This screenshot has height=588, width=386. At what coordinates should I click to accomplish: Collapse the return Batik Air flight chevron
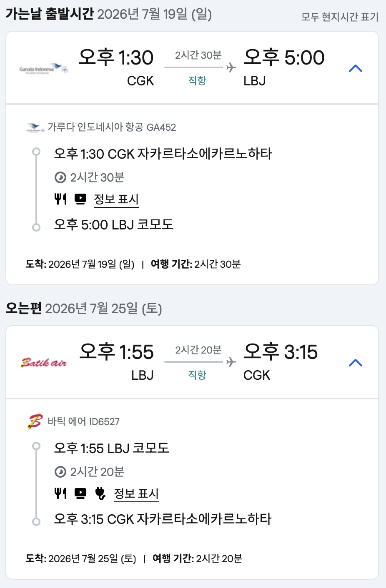[355, 363]
